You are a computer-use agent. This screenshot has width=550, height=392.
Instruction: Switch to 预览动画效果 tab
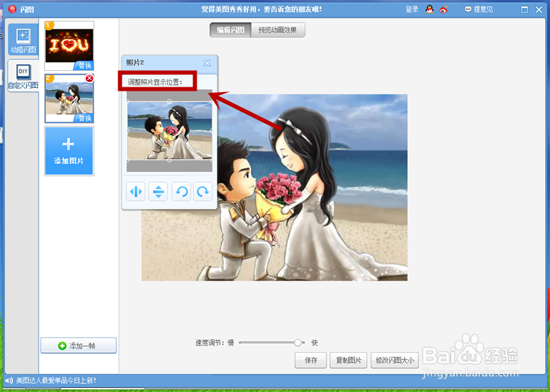coord(278,30)
